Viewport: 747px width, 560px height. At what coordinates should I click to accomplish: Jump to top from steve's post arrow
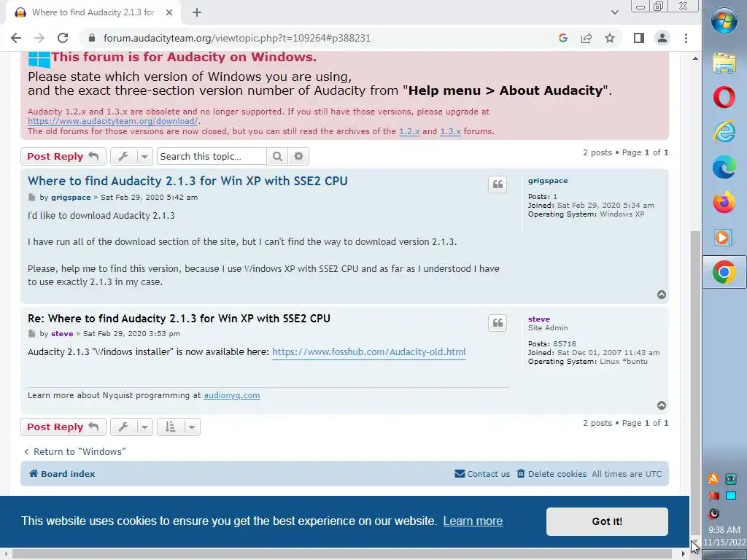[662, 405]
